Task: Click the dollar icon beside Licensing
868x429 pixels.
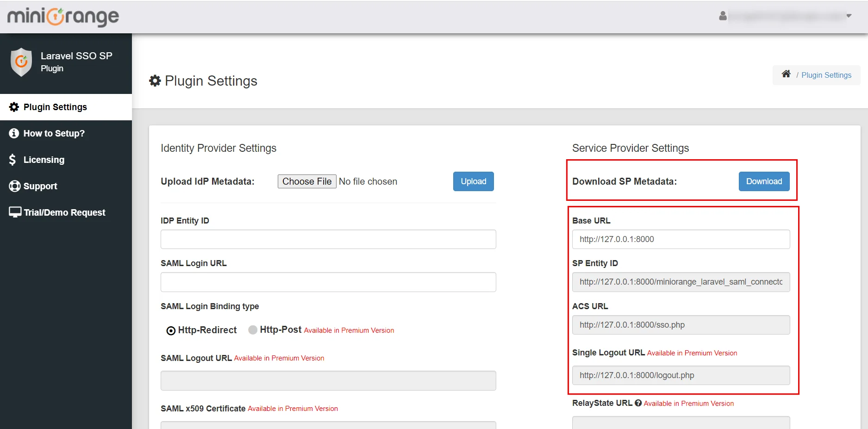Action: pos(12,160)
